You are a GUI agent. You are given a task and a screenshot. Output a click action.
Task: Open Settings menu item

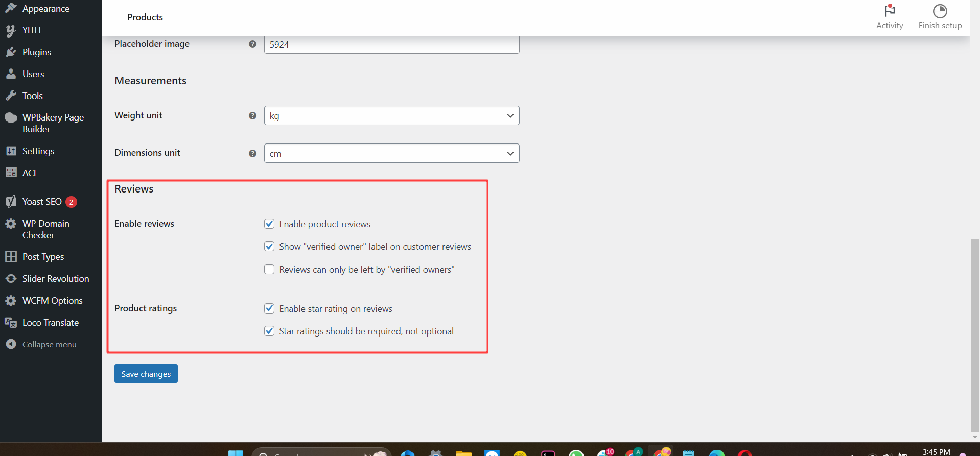pyautogui.click(x=38, y=151)
